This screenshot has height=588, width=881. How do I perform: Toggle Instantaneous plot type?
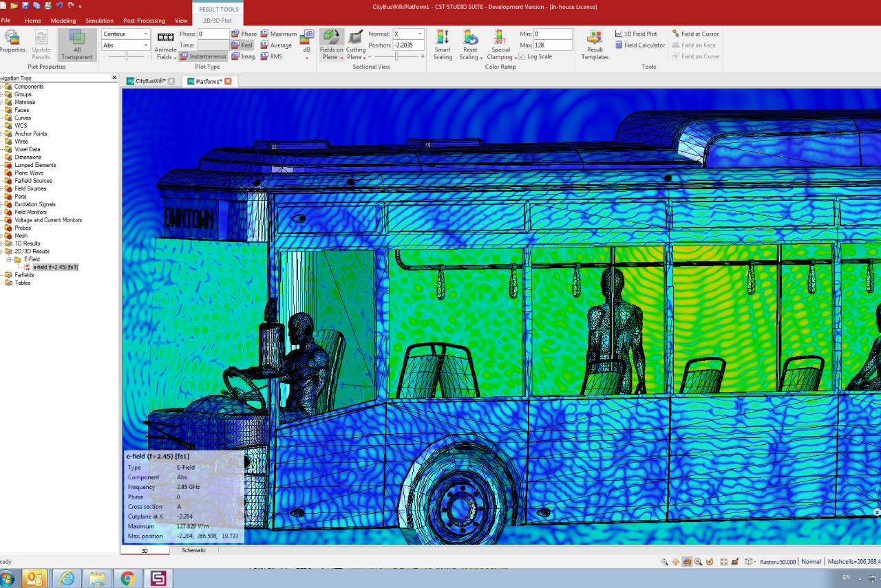pyautogui.click(x=203, y=56)
